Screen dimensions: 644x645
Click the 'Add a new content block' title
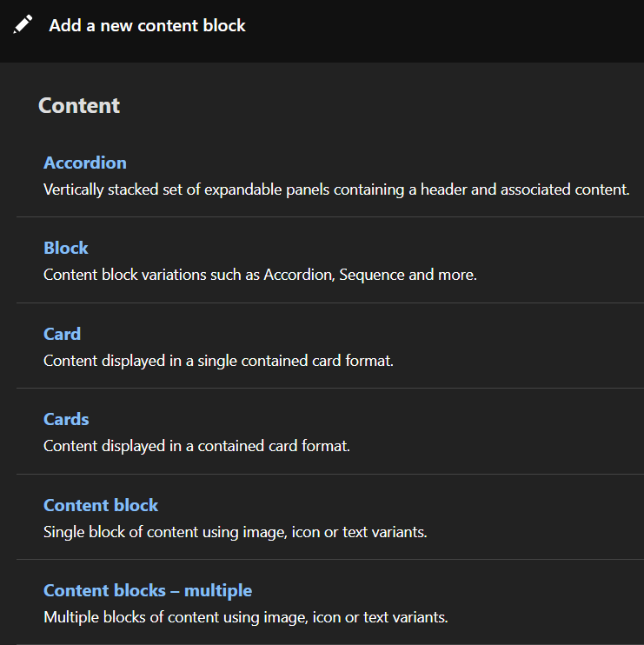[147, 25]
